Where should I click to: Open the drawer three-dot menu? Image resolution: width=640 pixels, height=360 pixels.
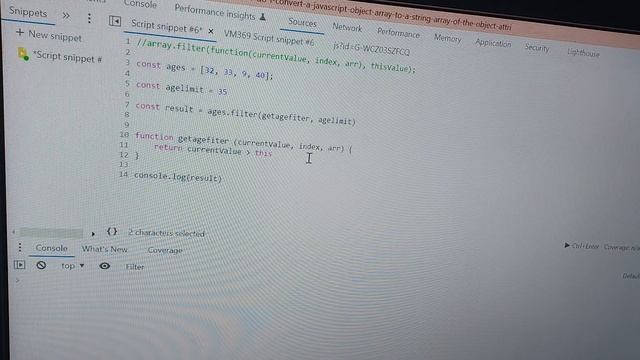(x=20, y=247)
